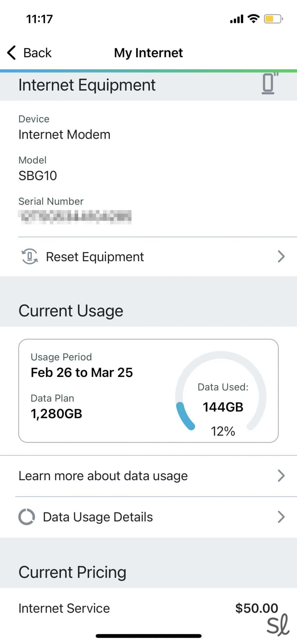Select the blurred Serial Number value

[75, 216]
